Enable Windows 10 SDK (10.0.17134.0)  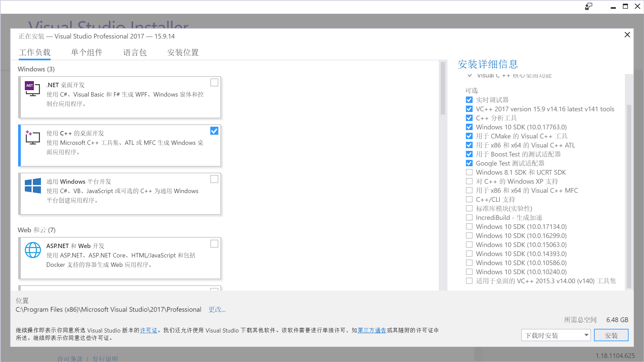[469, 227]
